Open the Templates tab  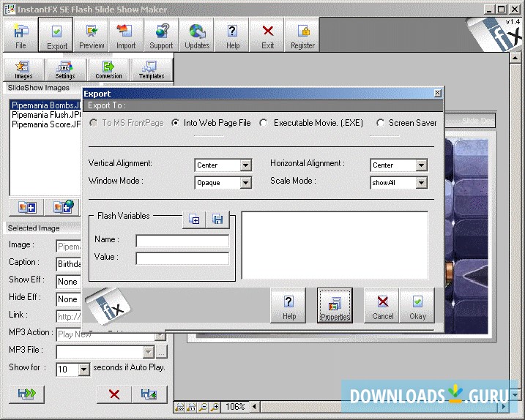pos(152,70)
